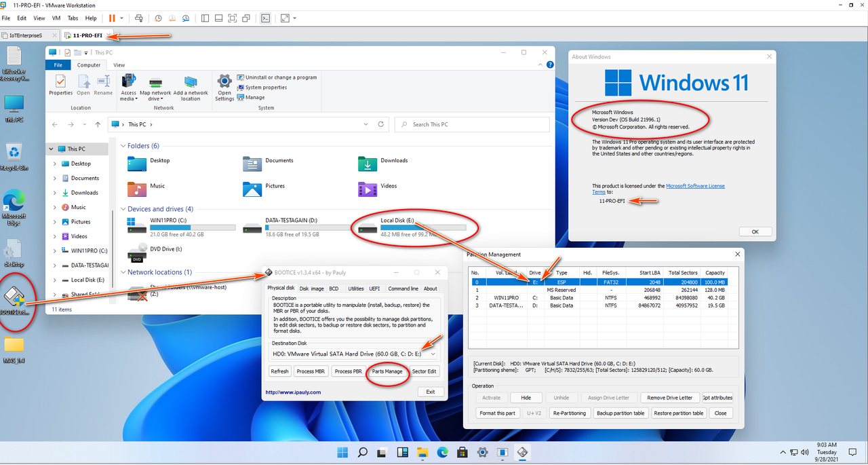Pause the VM with the orange pause icon
This screenshot has width=868, height=465.
(x=112, y=18)
